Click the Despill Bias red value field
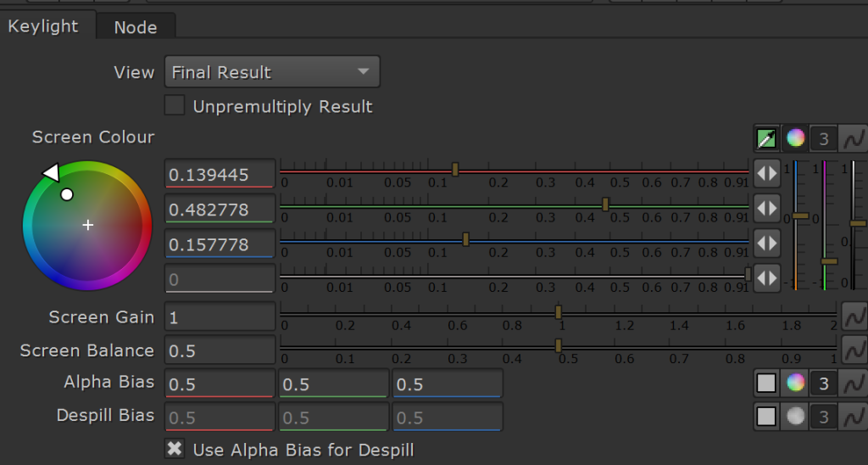The width and height of the screenshot is (868, 465). [x=220, y=417]
